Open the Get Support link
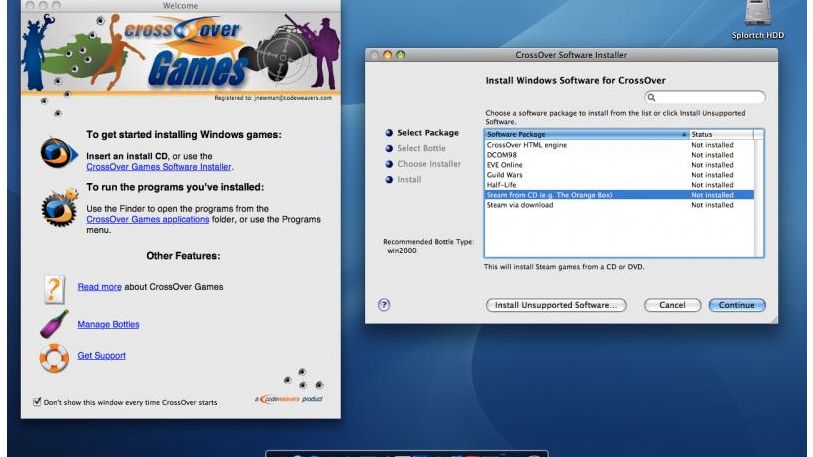Image resolution: width=813 pixels, height=457 pixels. click(x=102, y=355)
